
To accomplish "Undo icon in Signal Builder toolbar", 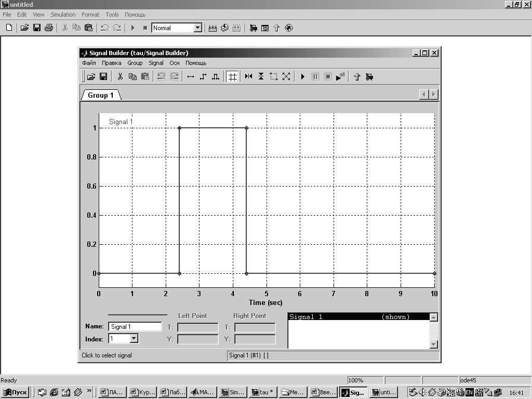I will [162, 77].
